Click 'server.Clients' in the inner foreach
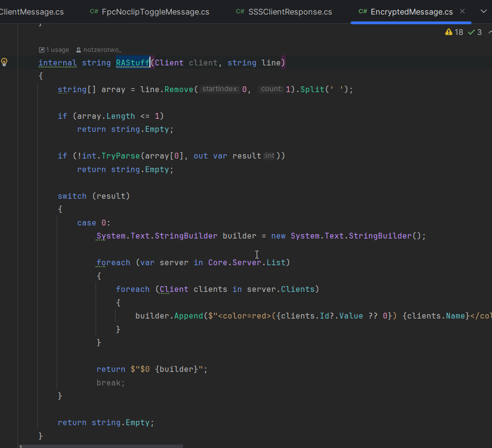 pos(280,289)
